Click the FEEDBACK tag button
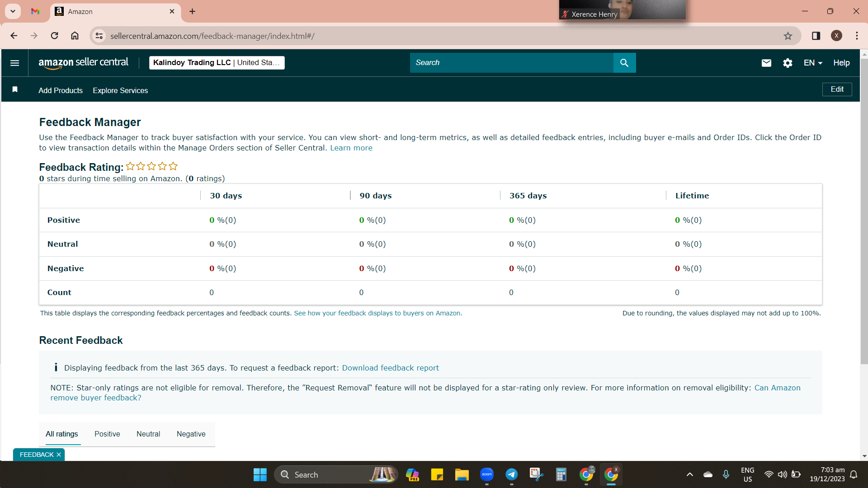The height and width of the screenshot is (488, 868). 37,455
